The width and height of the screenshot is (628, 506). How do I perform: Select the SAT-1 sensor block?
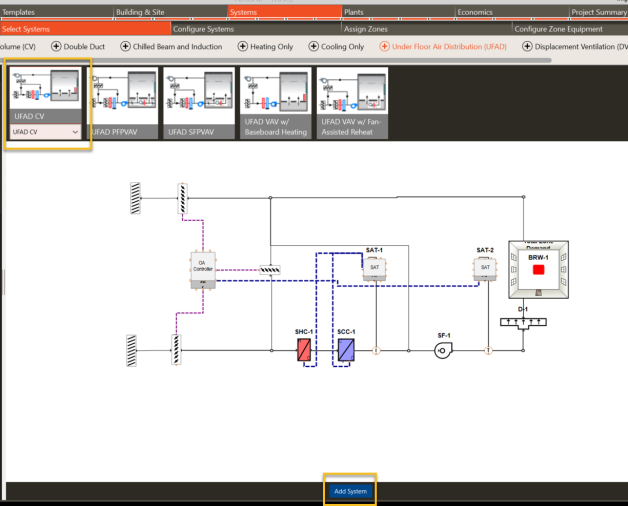point(374,268)
